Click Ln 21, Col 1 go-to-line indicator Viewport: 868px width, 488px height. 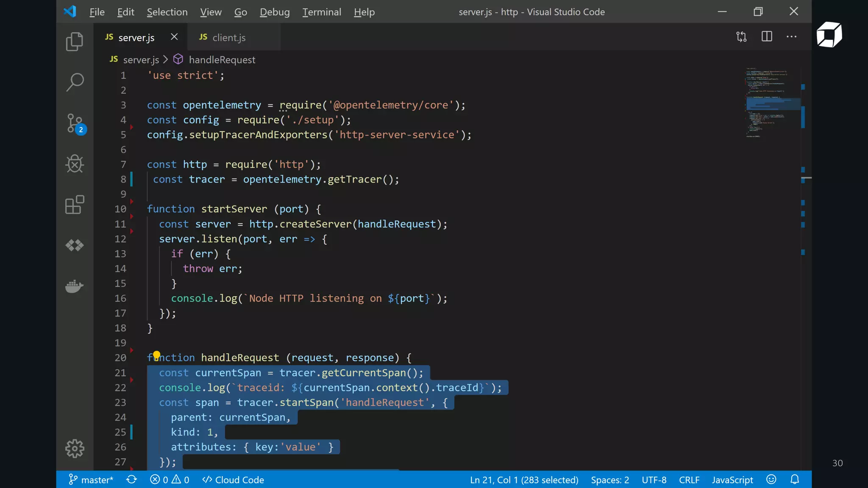[x=524, y=480]
